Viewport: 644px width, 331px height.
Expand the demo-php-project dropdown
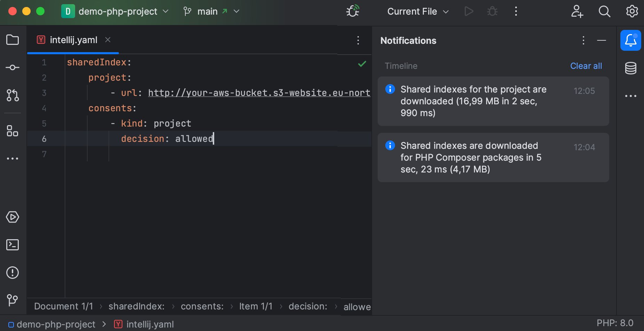point(115,11)
